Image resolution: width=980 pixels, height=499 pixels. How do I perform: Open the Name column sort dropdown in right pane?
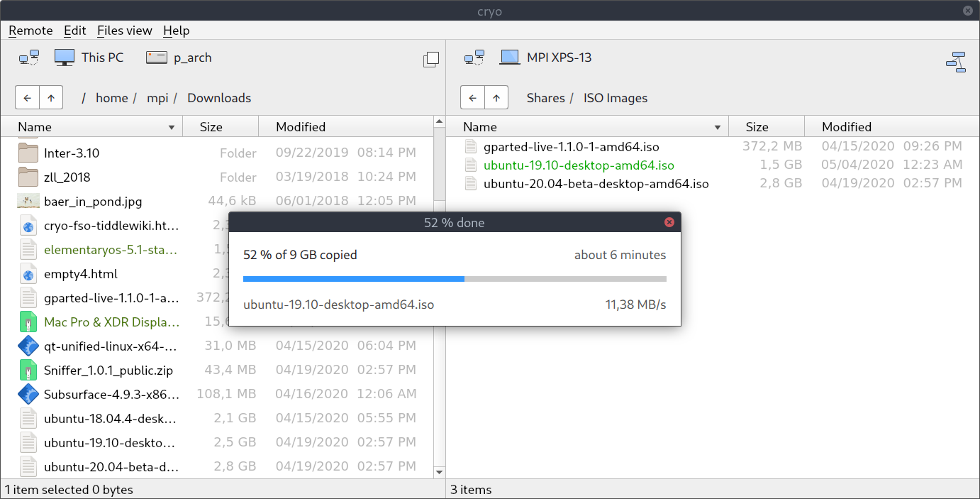718,126
